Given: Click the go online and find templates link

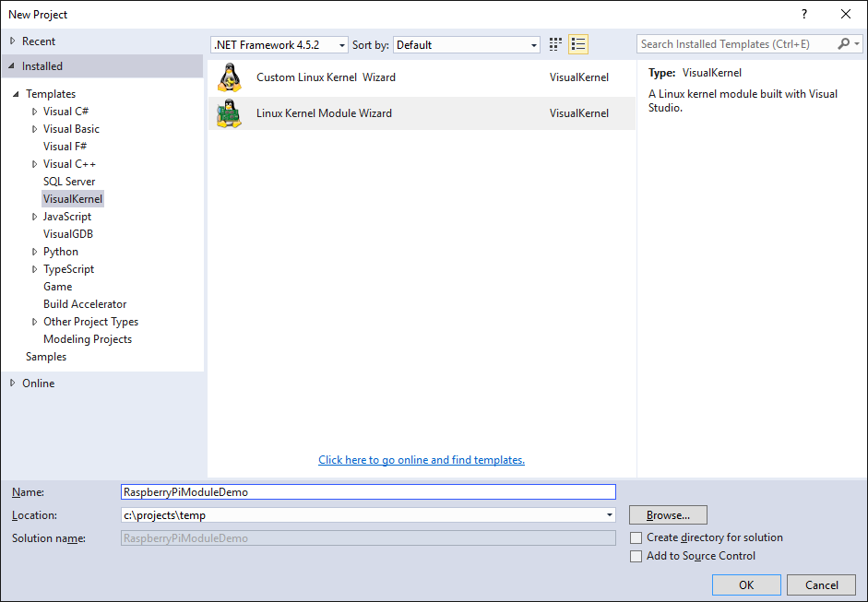Looking at the screenshot, I should point(422,460).
